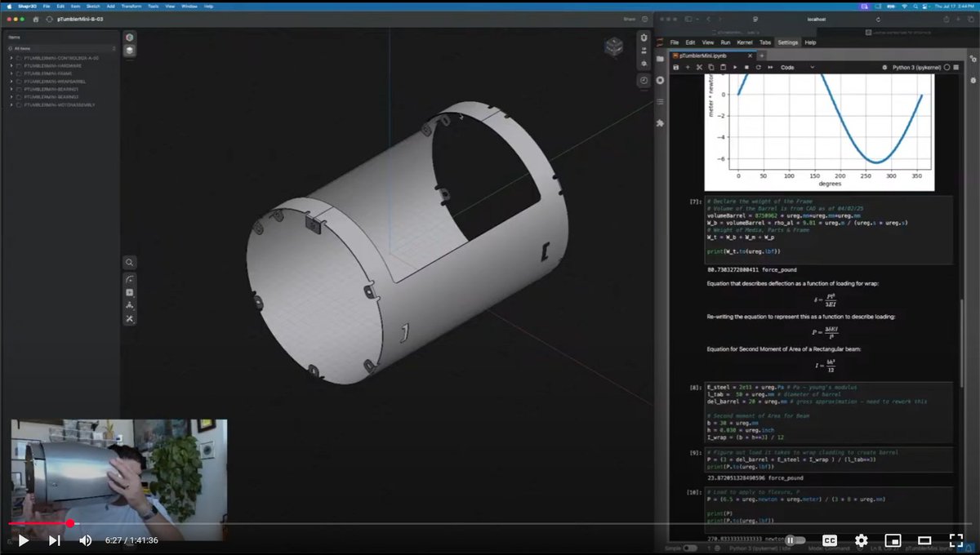This screenshot has width=980, height=555.
Task: Expand PTUMBLERMINI-FRAME folder
Action: tap(11, 74)
